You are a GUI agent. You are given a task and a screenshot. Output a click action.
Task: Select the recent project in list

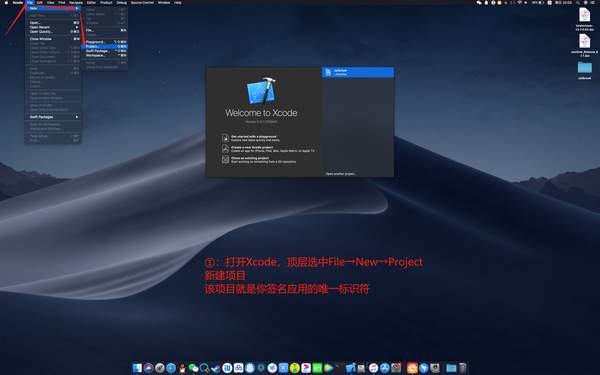[x=358, y=72]
